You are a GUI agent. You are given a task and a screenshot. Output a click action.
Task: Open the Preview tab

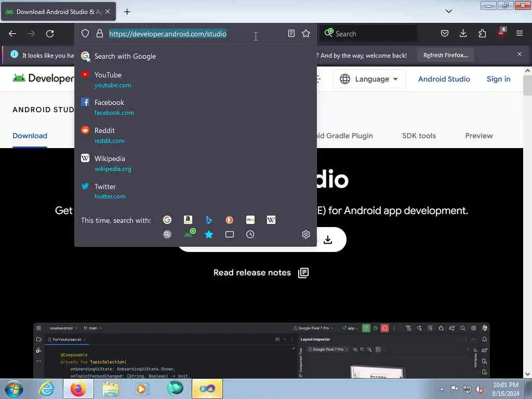(x=478, y=136)
